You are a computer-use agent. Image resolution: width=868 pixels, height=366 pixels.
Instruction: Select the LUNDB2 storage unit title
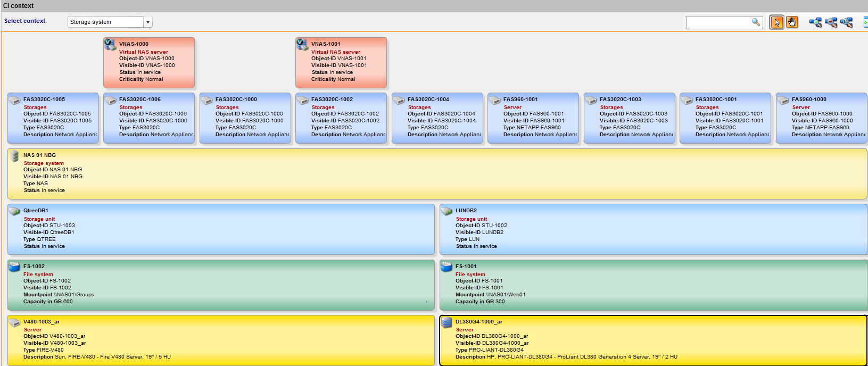tap(466, 211)
